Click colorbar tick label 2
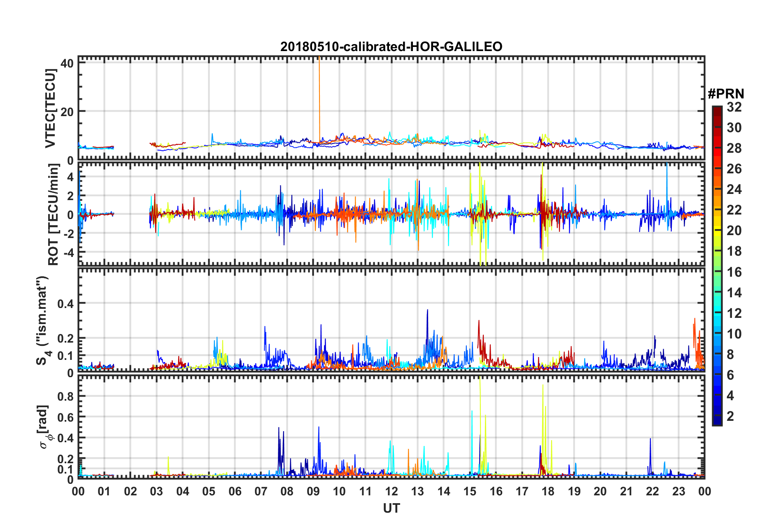Image resolution: width=783 pixels, height=532 pixels. pyautogui.click(x=730, y=416)
